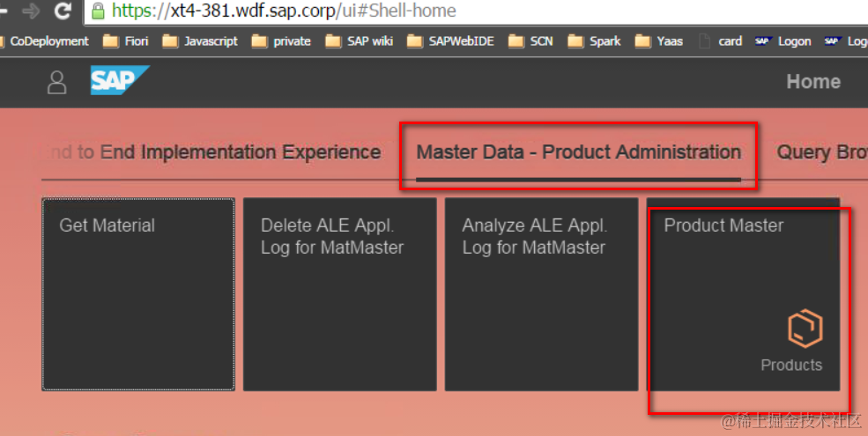Select Master Data - Product Administration tab
The height and width of the screenshot is (436, 868).
[578, 152]
